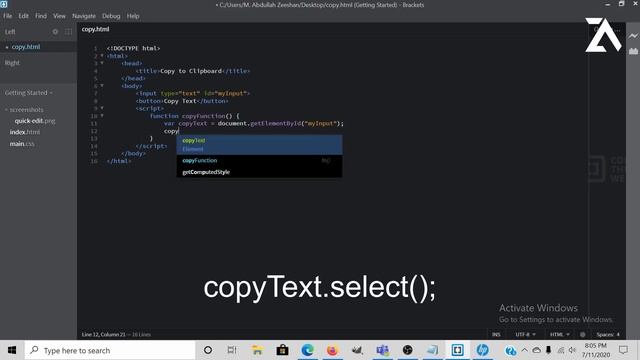Open the notification center icon
Viewport: 640px width, 360px height.
point(623,350)
